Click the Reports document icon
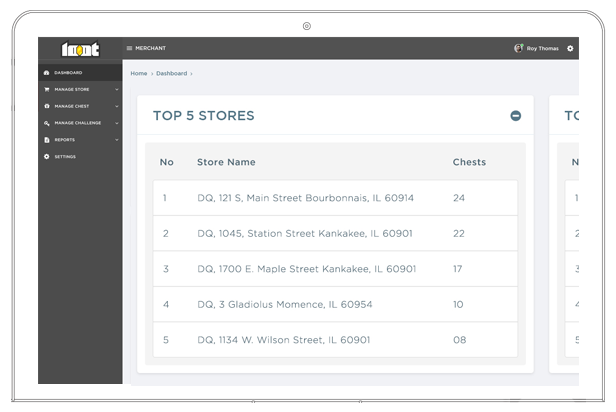616x412 pixels. pos(47,140)
